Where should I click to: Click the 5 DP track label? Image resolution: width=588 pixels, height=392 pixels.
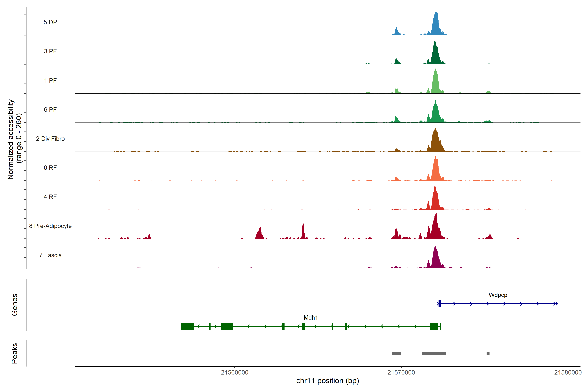pyautogui.click(x=50, y=22)
